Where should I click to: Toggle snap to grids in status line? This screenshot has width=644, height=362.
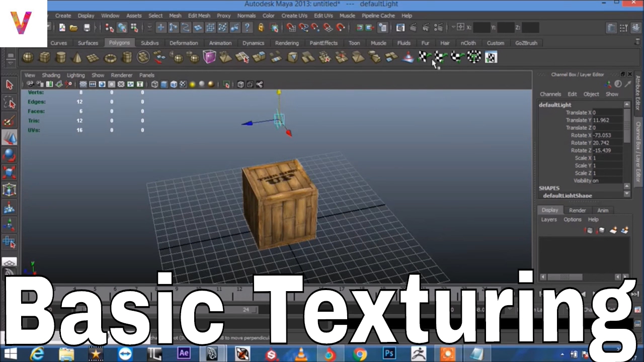tap(291, 28)
